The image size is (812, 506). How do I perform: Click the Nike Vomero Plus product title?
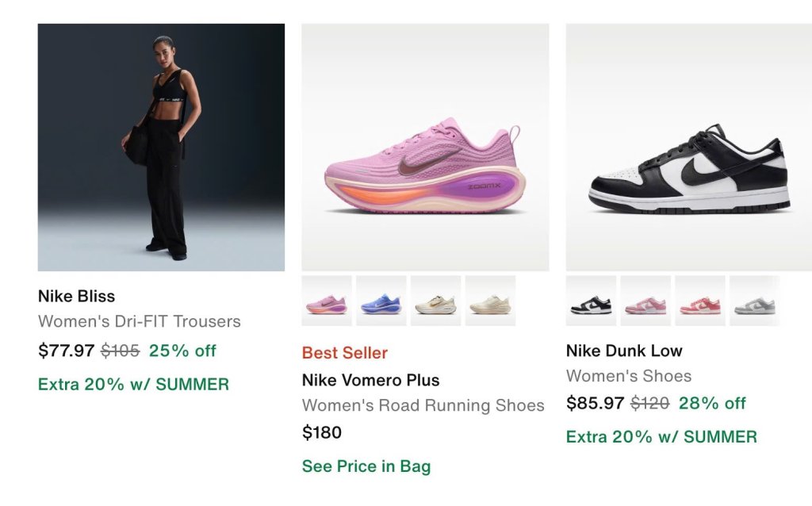pyautogui.click(x=371, y=380)
